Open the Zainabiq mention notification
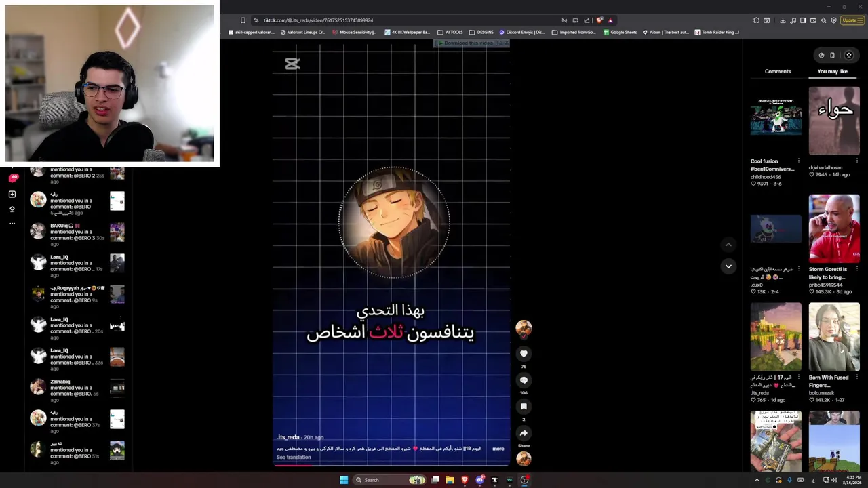The height and width of the screenshot is (488, 868). 77,388
